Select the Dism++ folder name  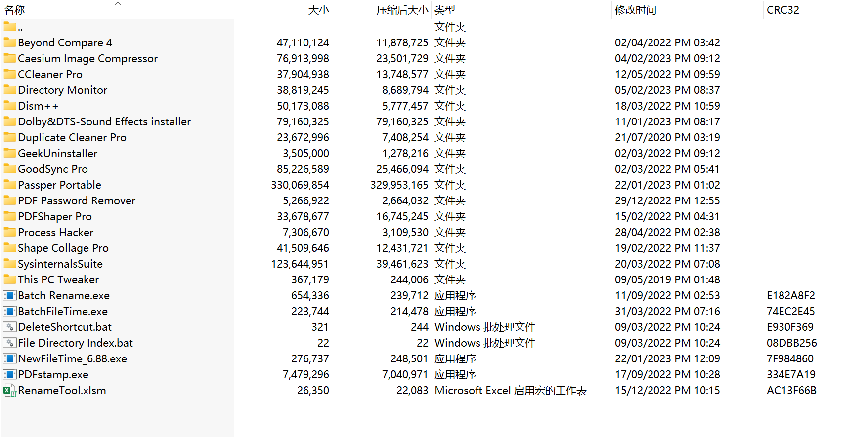[38, 106]
